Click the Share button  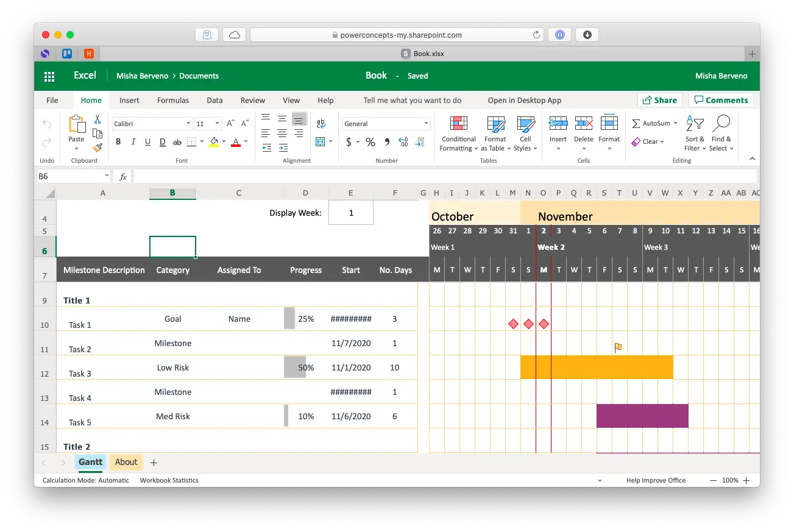click(x=660, y=100)
